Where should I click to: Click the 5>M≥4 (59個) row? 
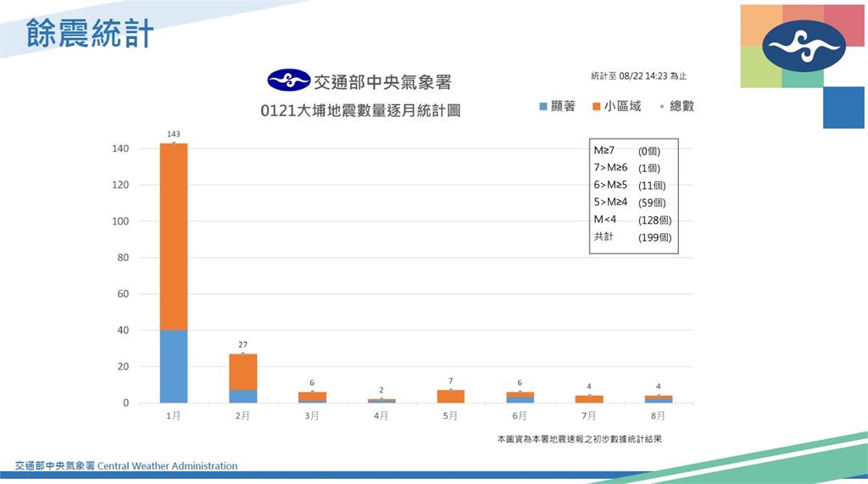pos(630,202)
